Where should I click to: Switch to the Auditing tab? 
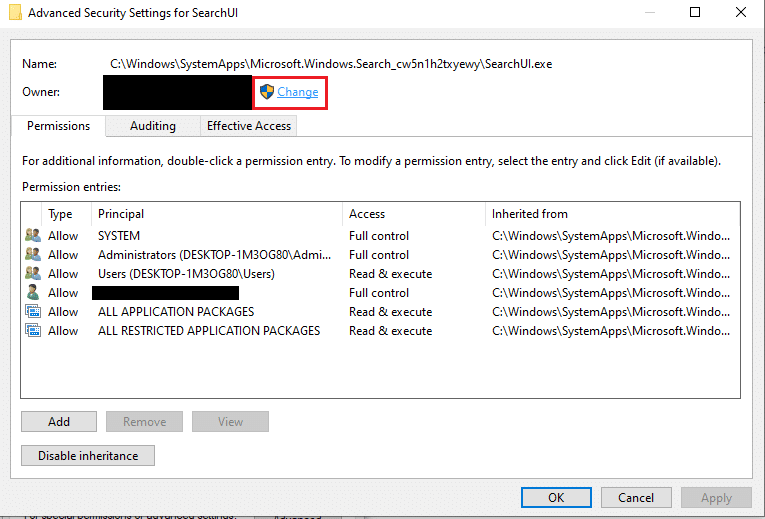click(153, 126)
